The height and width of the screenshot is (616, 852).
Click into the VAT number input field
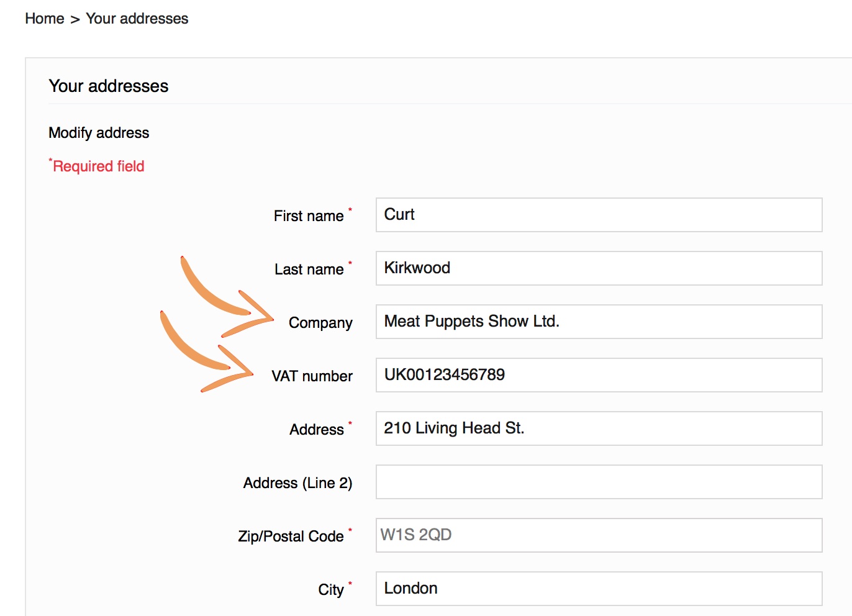pyautogui.click(x=599, y=375)
